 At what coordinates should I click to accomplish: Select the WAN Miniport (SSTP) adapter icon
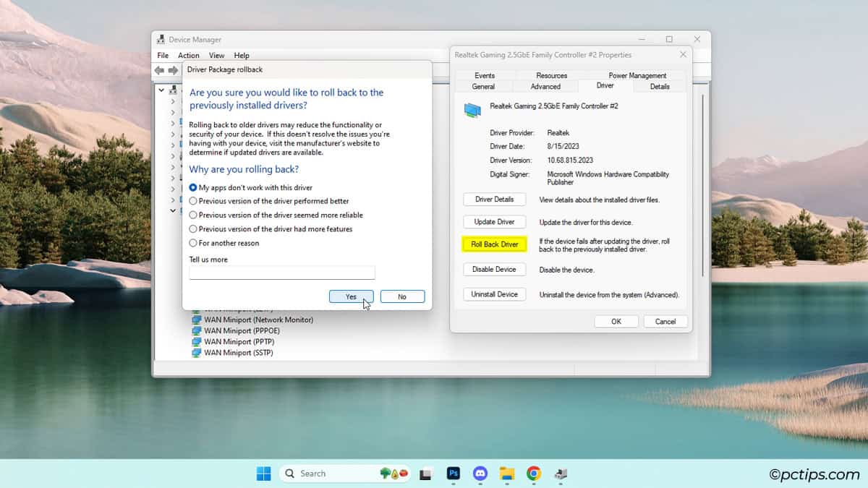point(196,353)
